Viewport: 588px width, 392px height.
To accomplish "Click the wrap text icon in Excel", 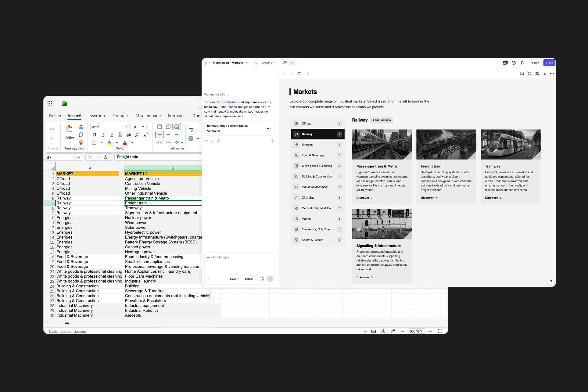I will tap(191, 130).
